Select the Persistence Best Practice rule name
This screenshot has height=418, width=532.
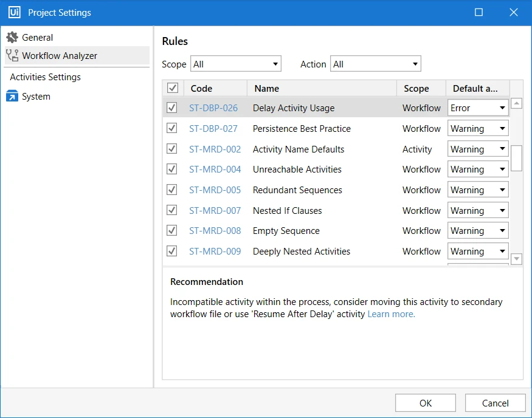click(x=302, y=129)
